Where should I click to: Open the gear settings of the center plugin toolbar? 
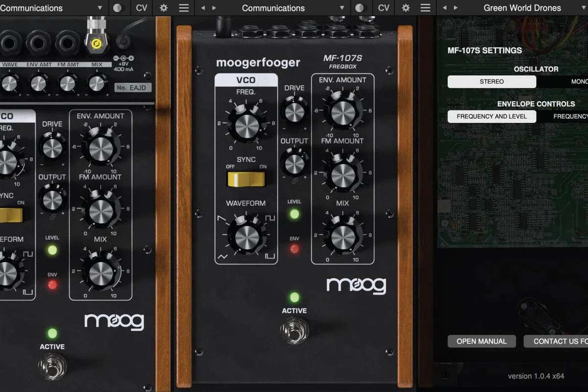coord(406,8)
